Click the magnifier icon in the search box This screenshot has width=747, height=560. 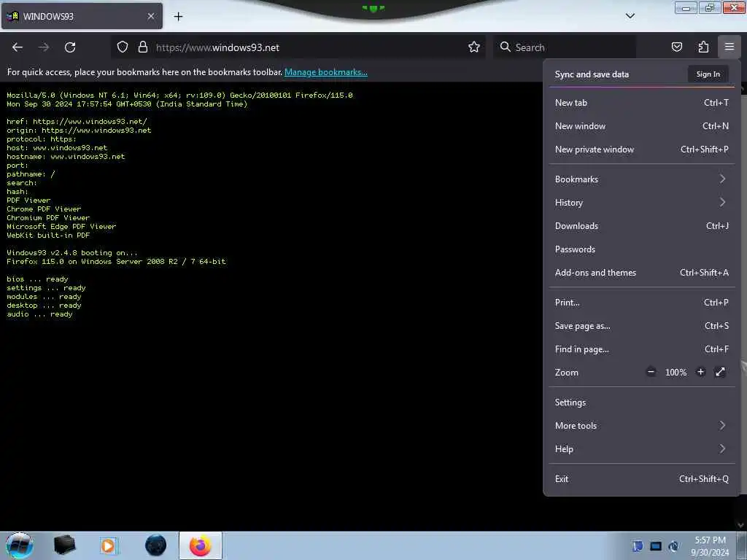pos(505,47)
